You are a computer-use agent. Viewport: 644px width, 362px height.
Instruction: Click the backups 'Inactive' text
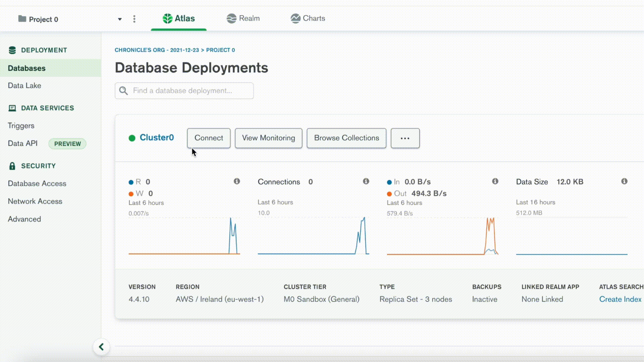485,299
